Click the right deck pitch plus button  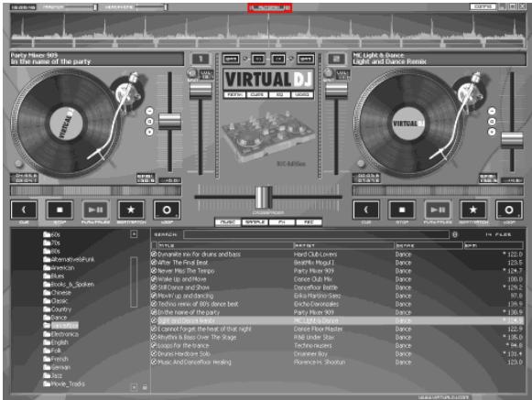coord(492,132)
